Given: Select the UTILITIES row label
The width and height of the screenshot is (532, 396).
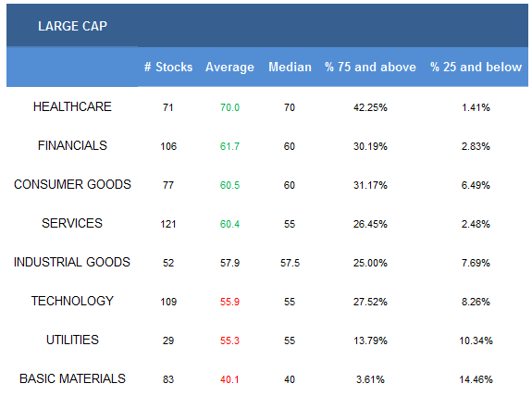Looking at the screenshot, I should 72,340.
